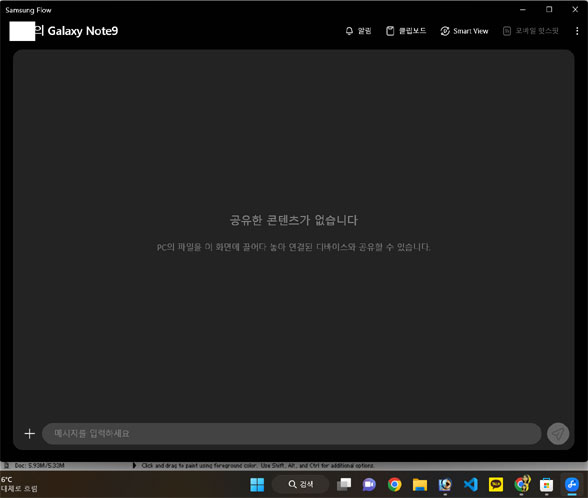Click the plus attach file icon
The image size is (588, 498).
(30, 434)
